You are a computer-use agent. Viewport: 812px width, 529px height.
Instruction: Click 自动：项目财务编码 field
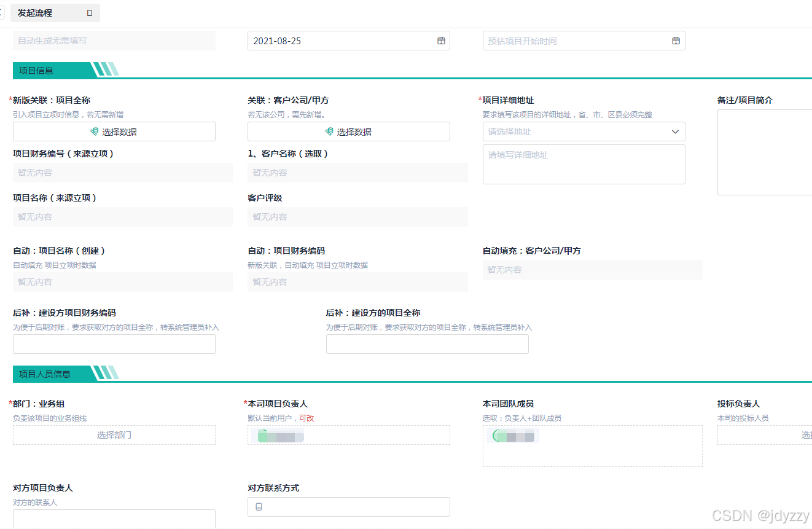(357, 282)
